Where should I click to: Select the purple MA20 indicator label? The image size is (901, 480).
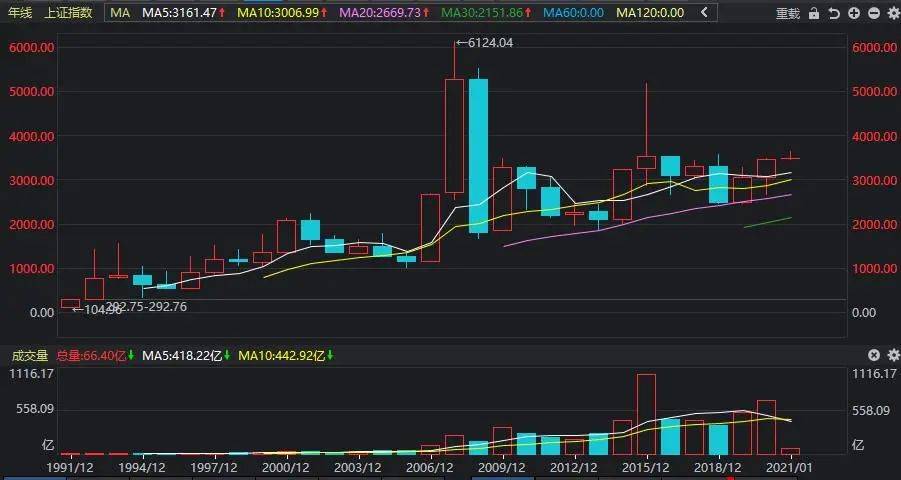pyautogui.click(x=385, y=12)
